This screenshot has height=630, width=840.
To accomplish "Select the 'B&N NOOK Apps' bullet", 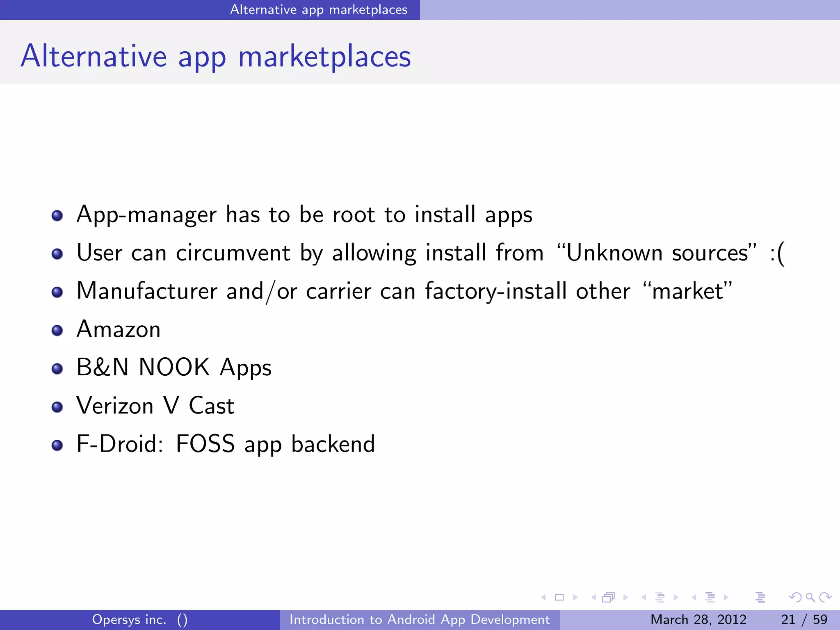I will (174, 367).
